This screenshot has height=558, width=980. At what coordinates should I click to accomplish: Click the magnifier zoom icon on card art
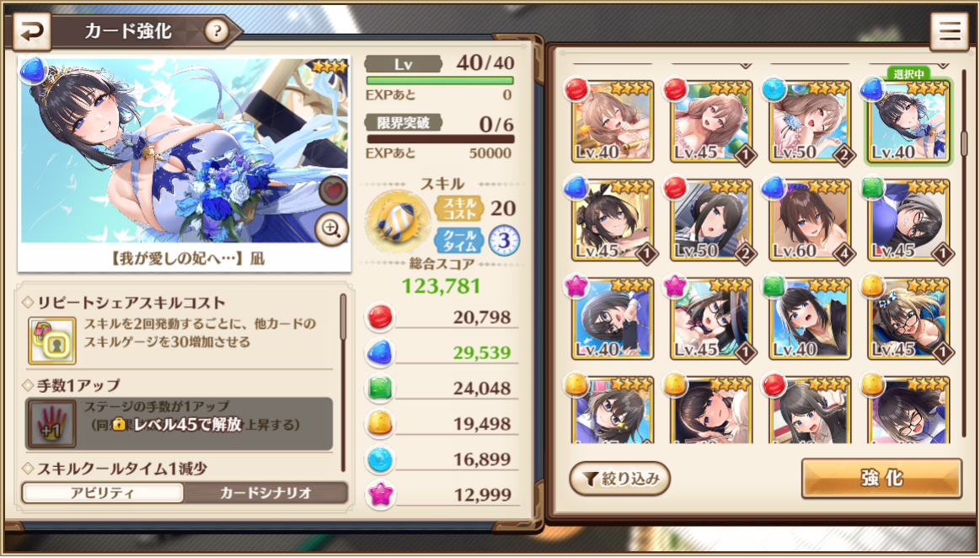pyautogui.click(x=331, y=229)
